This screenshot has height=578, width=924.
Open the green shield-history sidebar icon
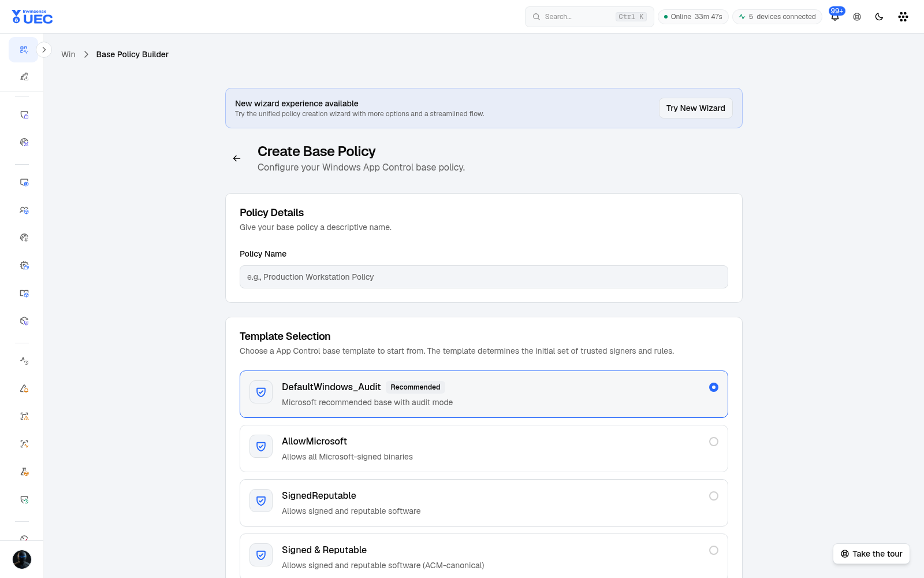click(x=24, y=499)
